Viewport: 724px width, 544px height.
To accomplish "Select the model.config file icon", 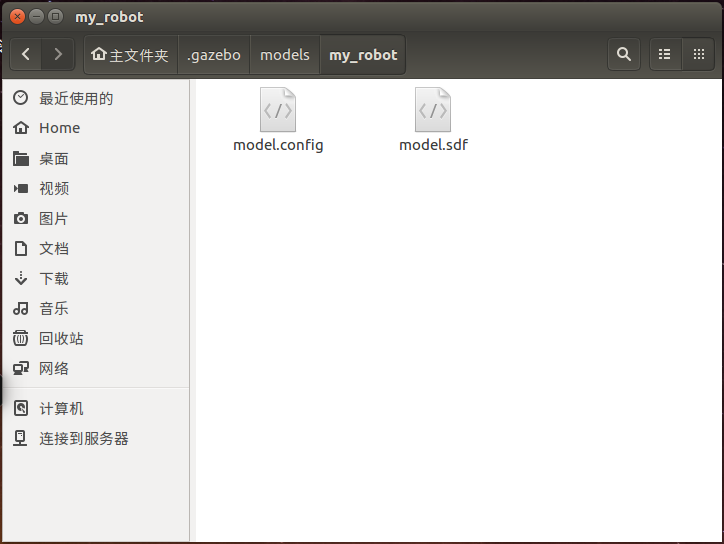I will [x=278, y=110].
